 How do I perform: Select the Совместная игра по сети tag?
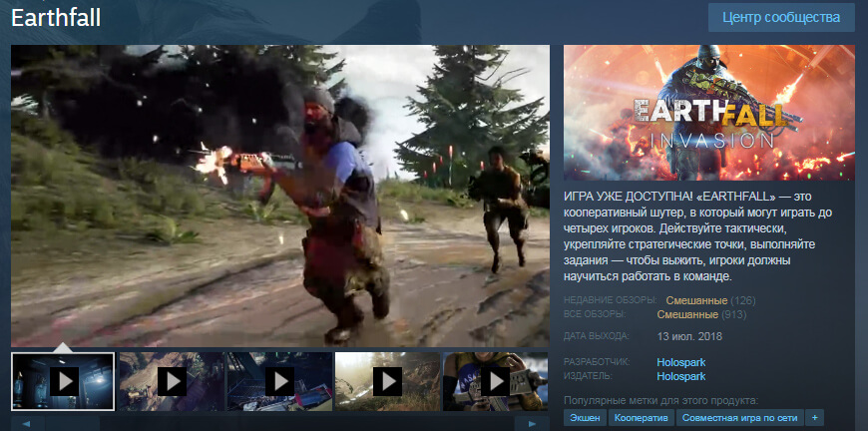point(740,418)
